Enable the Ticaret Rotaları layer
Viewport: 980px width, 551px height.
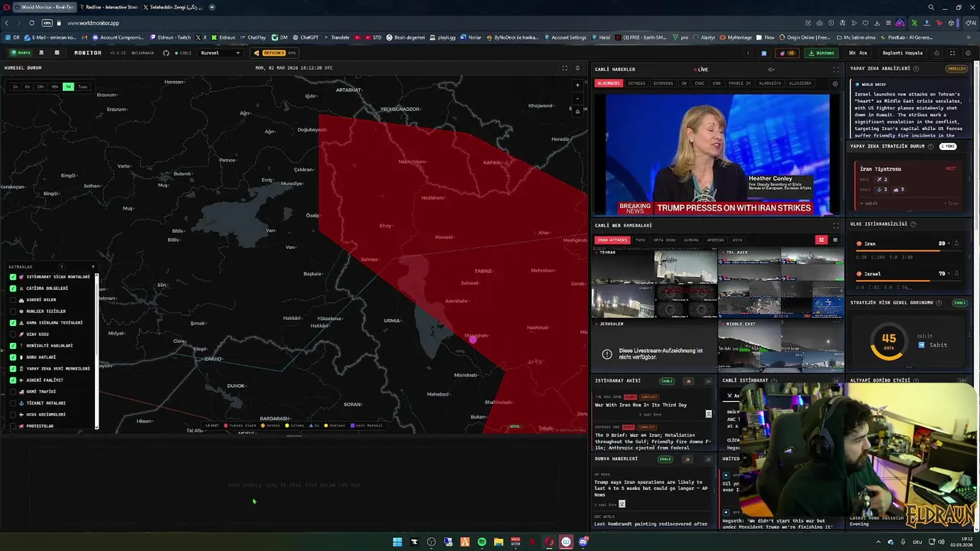(x=13, y=403)
